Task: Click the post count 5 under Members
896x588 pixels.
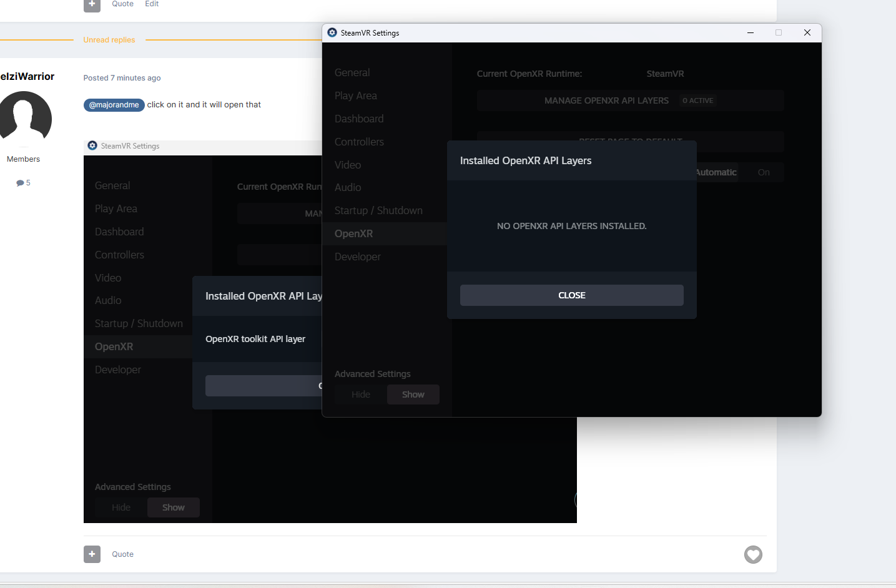Action: (x=24, y=183)
